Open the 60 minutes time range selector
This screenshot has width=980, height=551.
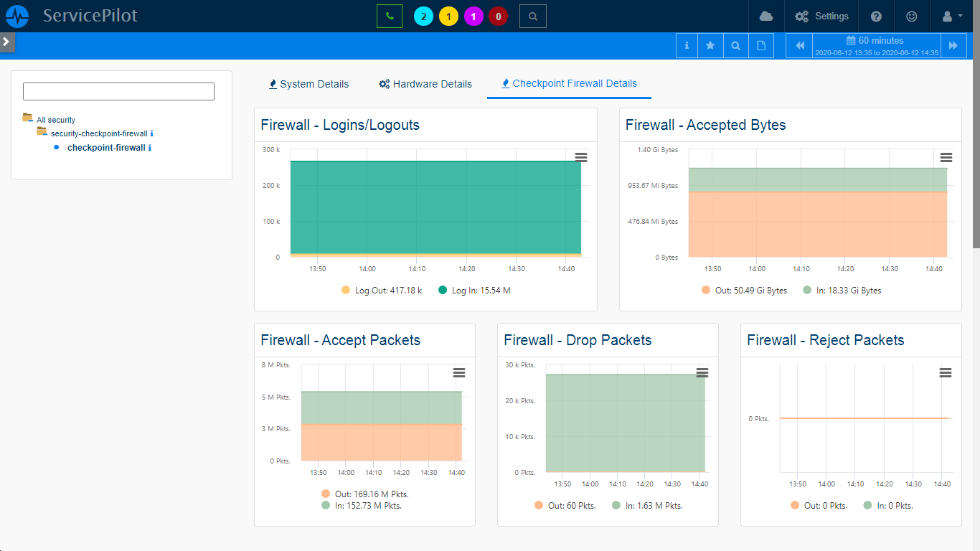click(876, 45)
